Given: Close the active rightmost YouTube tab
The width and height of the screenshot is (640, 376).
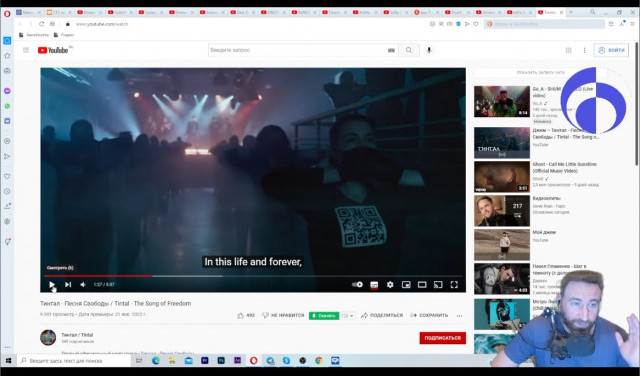Looking at the screenshot, I should pos(561,13).
